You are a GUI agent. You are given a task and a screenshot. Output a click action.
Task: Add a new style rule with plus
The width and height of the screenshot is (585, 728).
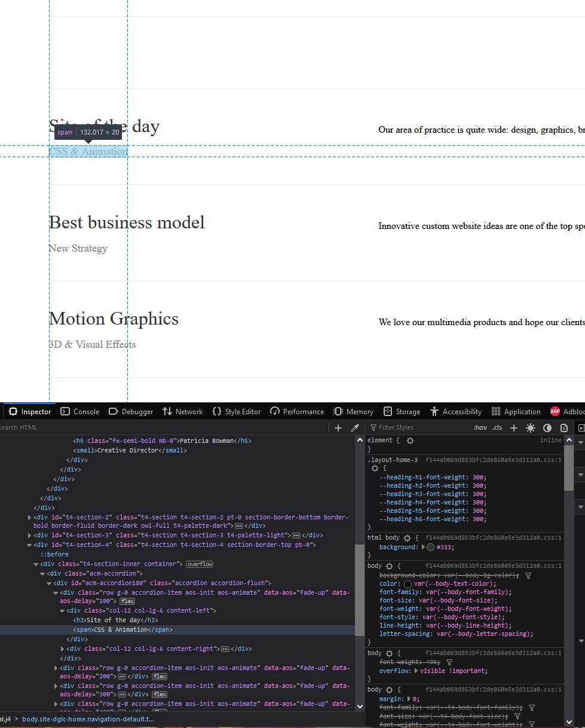[x=513, y=427]
